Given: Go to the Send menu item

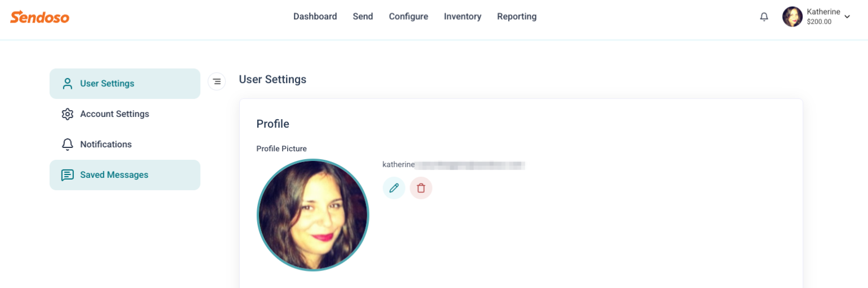Looking at the screenshot, I should [363, 16].
